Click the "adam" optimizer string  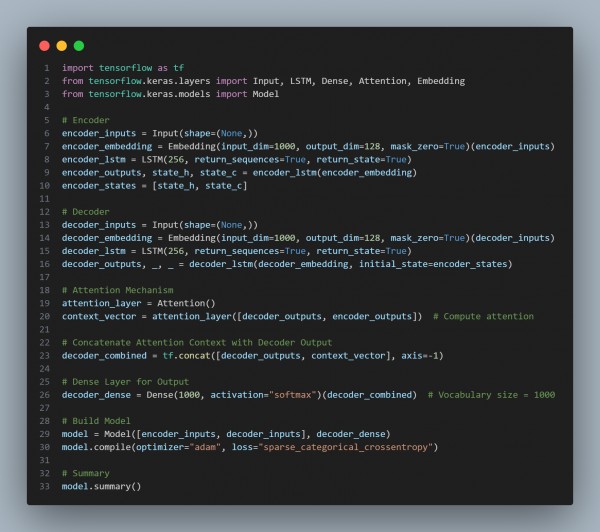[x=205, y=447]
